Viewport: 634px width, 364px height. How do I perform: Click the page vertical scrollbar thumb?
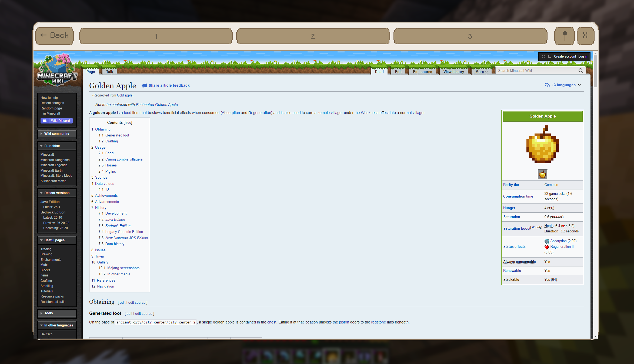[595, 71]
